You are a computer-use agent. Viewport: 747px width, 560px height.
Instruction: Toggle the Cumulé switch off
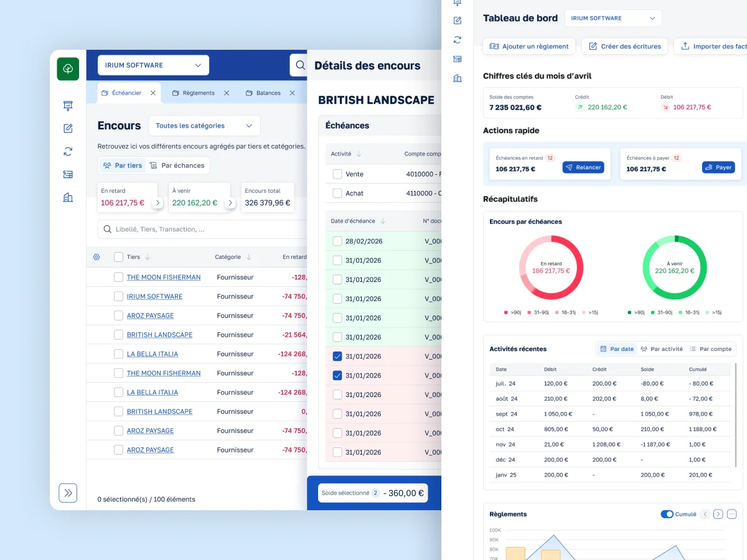tap(667, 514)
